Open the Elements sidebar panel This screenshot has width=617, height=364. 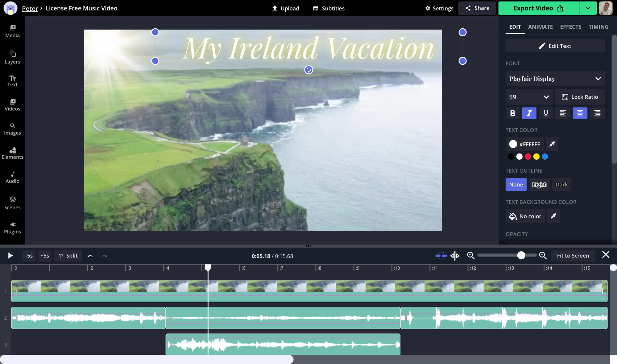click(12, 153)
